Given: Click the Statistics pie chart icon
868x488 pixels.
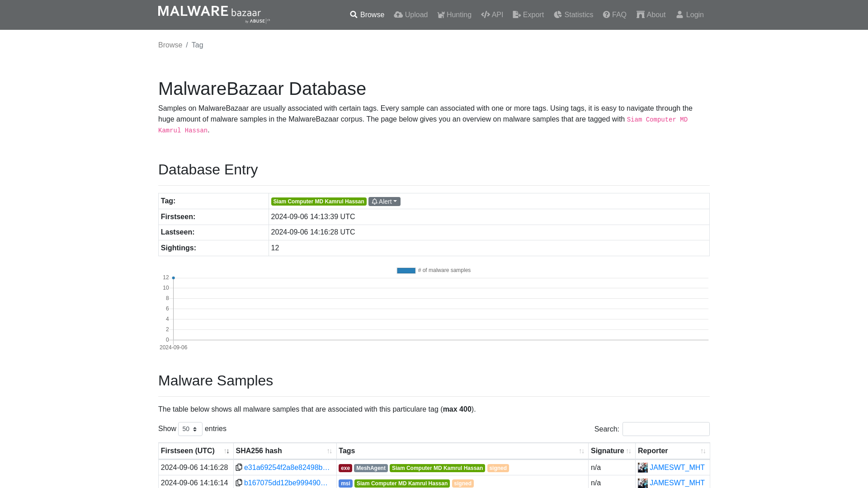Looking at the screenshot, I should [x=558, y=15].
